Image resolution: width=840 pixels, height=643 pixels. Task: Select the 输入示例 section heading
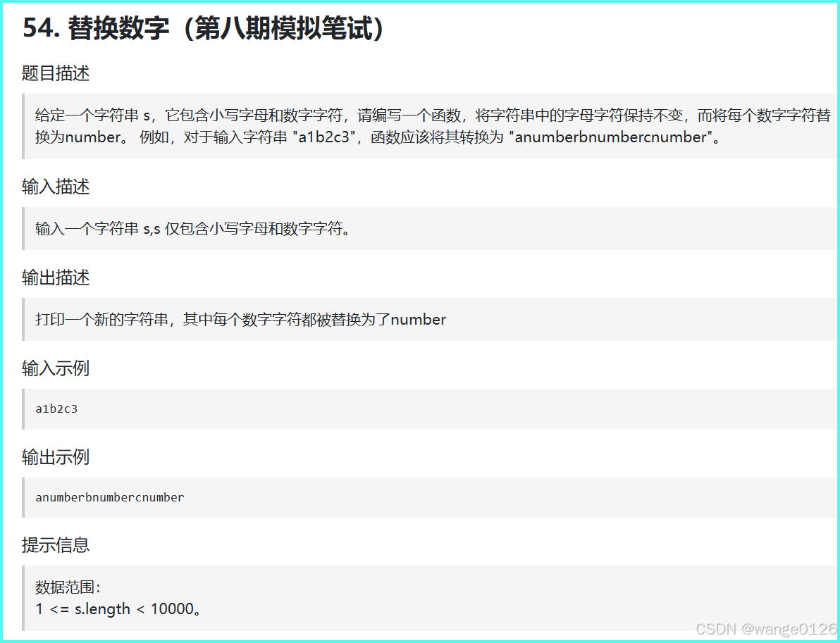tap(55, 368)
